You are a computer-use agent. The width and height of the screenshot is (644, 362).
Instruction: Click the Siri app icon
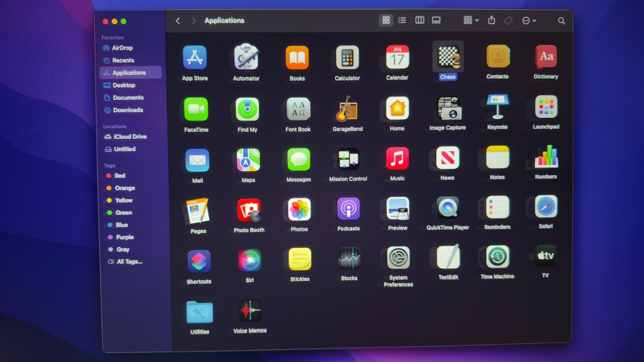(x=250, y=260)
